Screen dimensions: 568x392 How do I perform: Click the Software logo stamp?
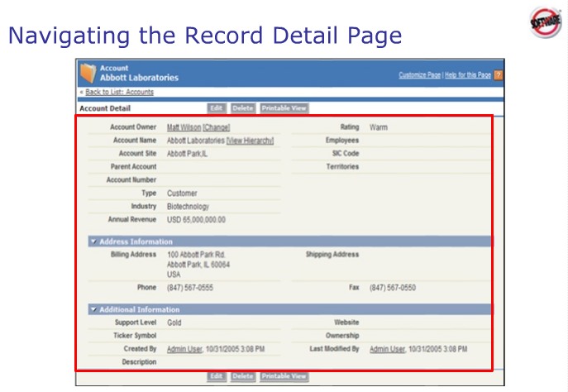point(545,22)
